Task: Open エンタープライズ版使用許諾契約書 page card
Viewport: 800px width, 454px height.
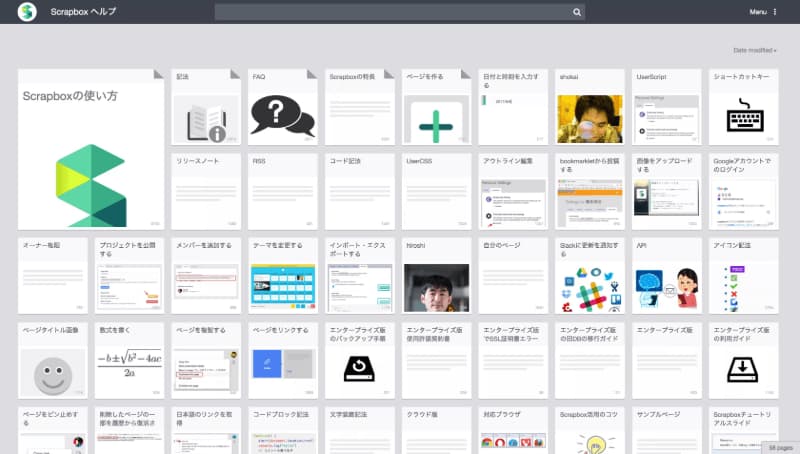Action: [436, 360]
